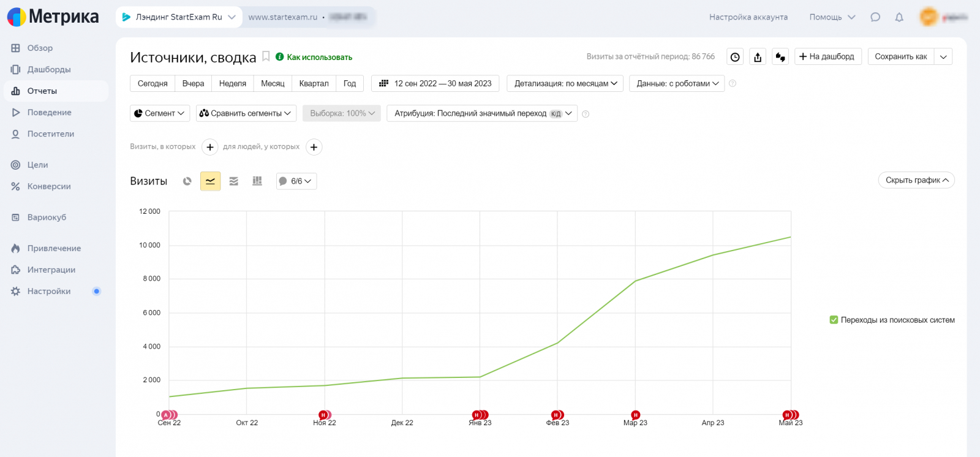Open the 6/6 chart notes dropdown
Image resolution: width=980 pixels, height=457 pixels.
[296, 181]
